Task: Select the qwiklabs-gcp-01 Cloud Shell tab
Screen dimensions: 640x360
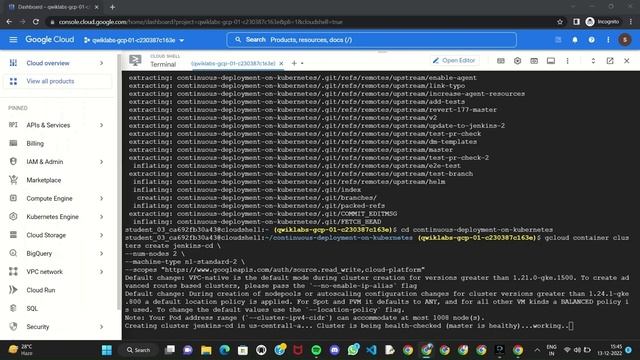Action: [233, 63]
